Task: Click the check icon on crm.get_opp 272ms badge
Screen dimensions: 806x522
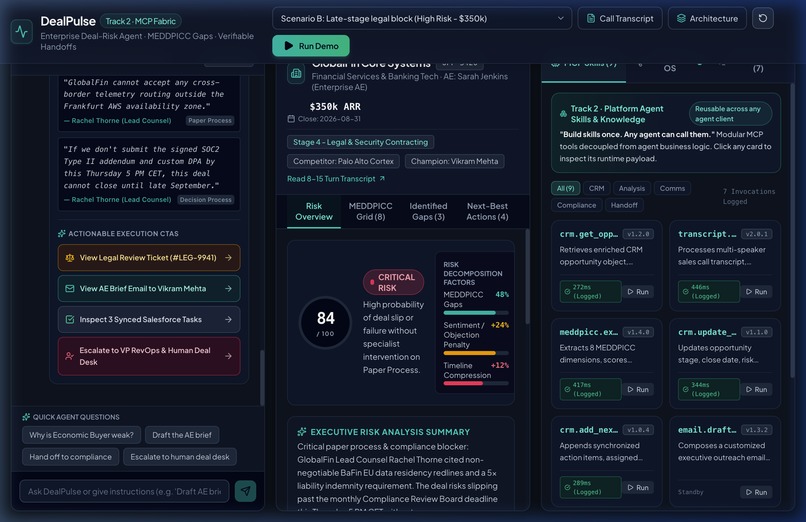Action: click(567, 291)
